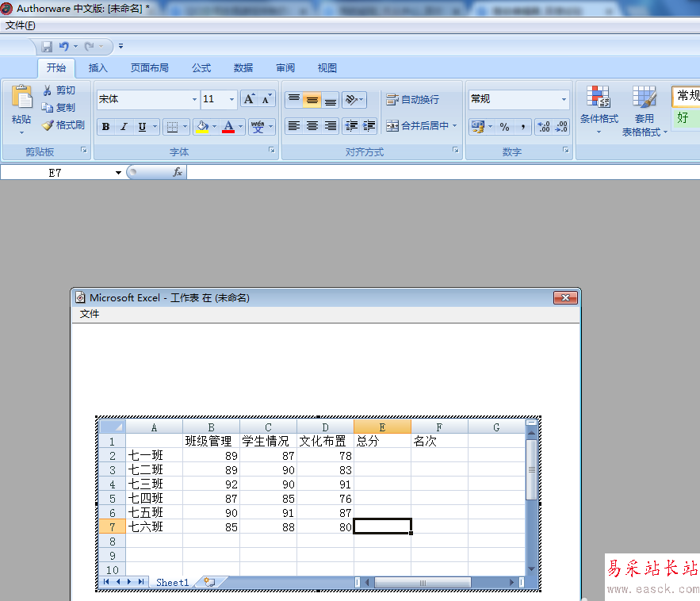Increase font size with the large A icon
700x601 pixels.
250,99
